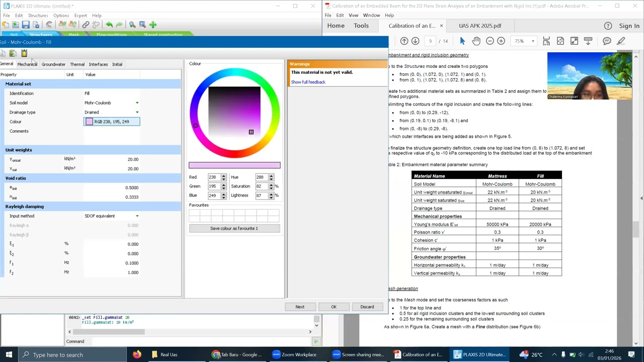Click the colour field RGB 238, 195, 249
This screenshot has width=644, height=362.
pos(112,122)
